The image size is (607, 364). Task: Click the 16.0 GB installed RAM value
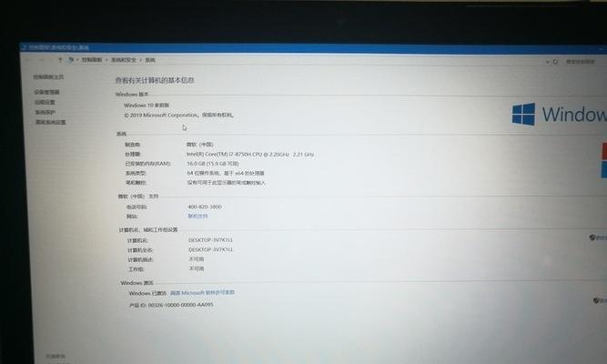coord(213,164)
